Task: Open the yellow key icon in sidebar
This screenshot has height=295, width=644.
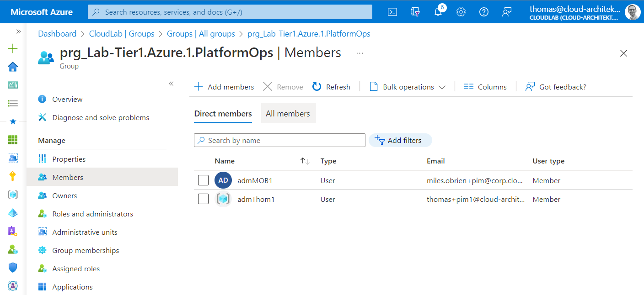Action: [13, 176]
